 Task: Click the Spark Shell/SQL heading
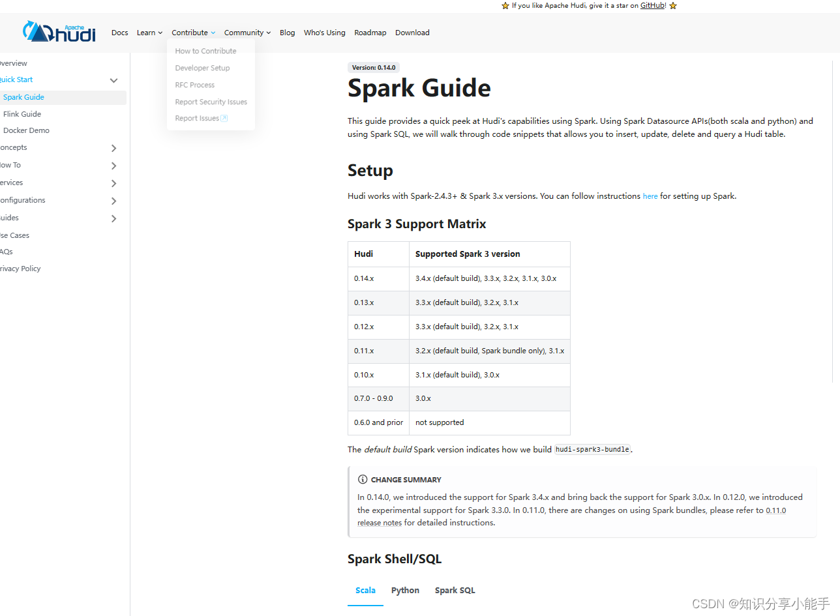point(395,559)
